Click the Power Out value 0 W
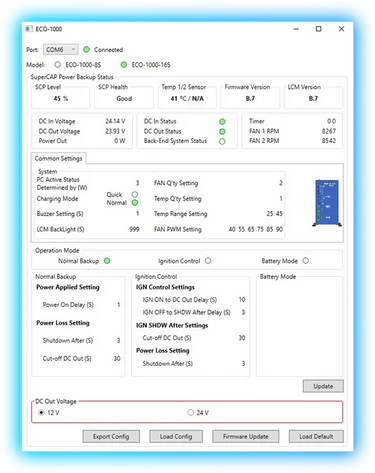 tap(120, 141)
